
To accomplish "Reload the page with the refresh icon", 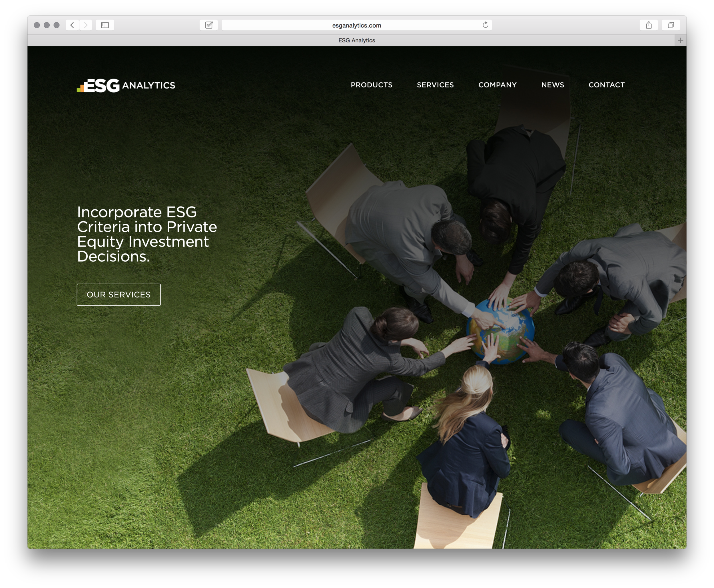I will tap(485, 25).
